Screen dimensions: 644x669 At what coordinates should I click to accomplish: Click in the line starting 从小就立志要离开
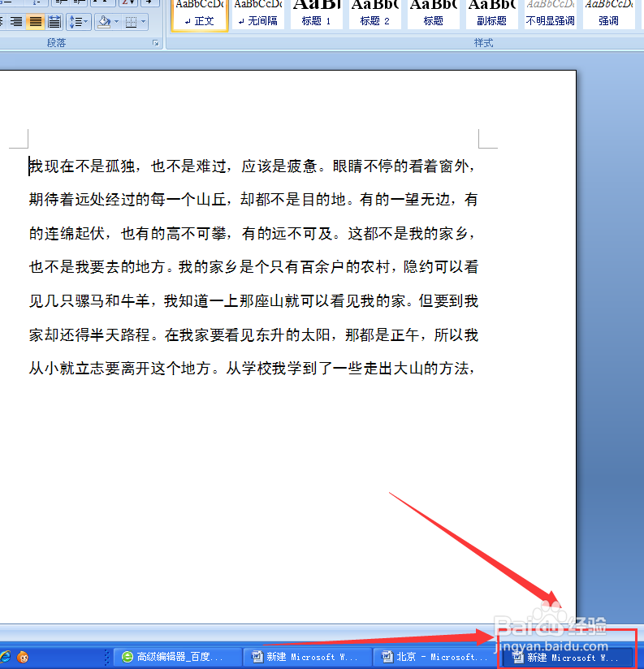click(x=252, y=369)
